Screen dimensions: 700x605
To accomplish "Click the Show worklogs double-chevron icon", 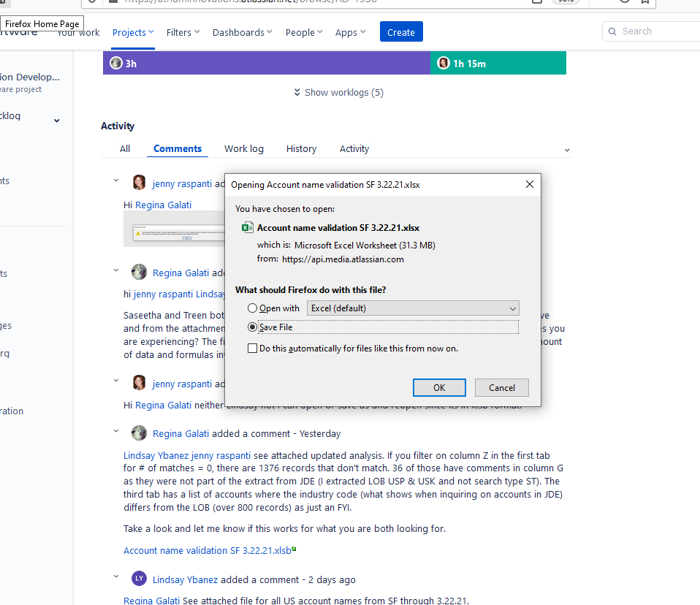I will tap(297, 92).
